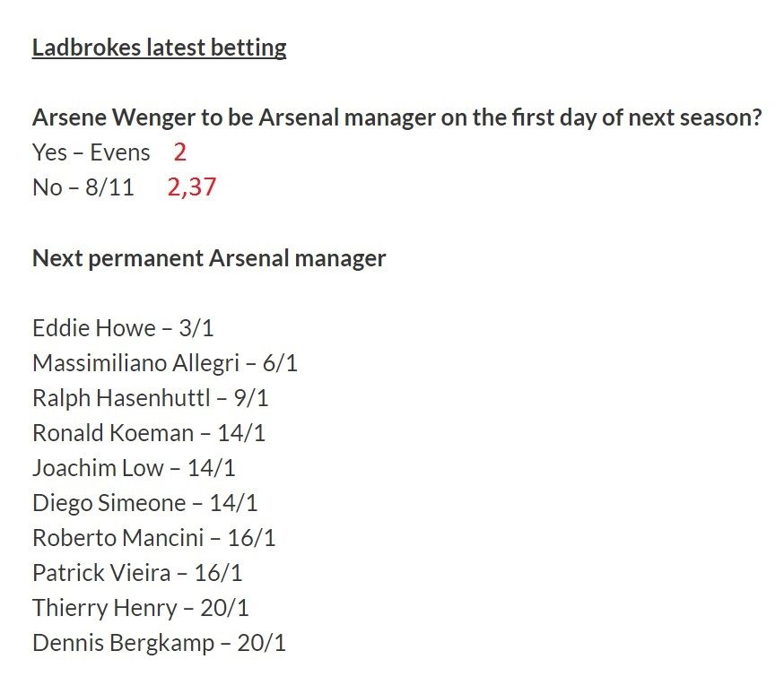Click the 8/11 fraction in the No line

tap(109, 187)
